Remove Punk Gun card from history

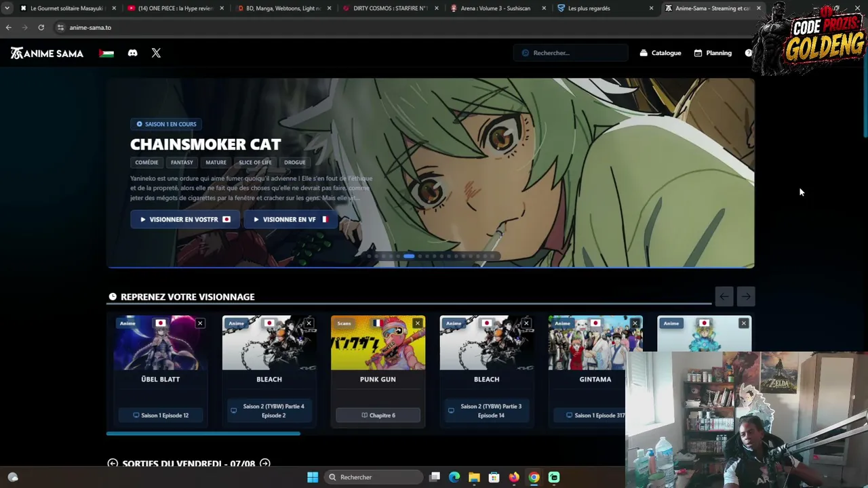pos(417,323)
